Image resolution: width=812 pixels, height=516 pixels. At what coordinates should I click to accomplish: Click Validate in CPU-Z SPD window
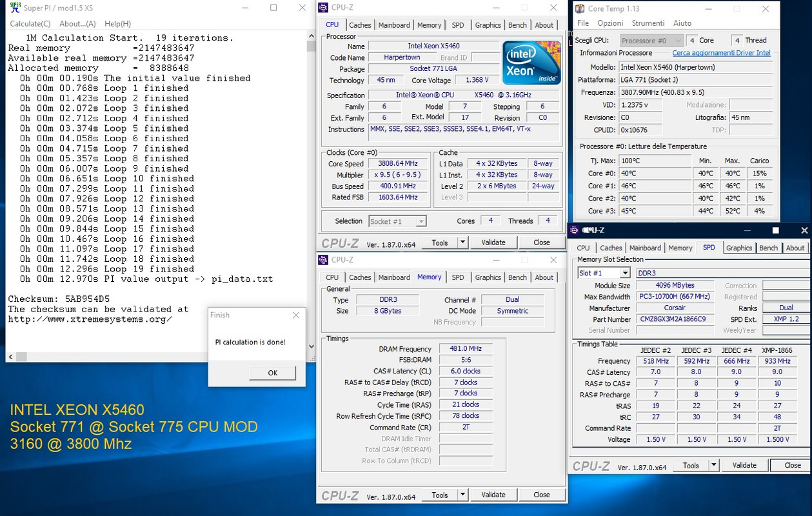click(744, 465)
